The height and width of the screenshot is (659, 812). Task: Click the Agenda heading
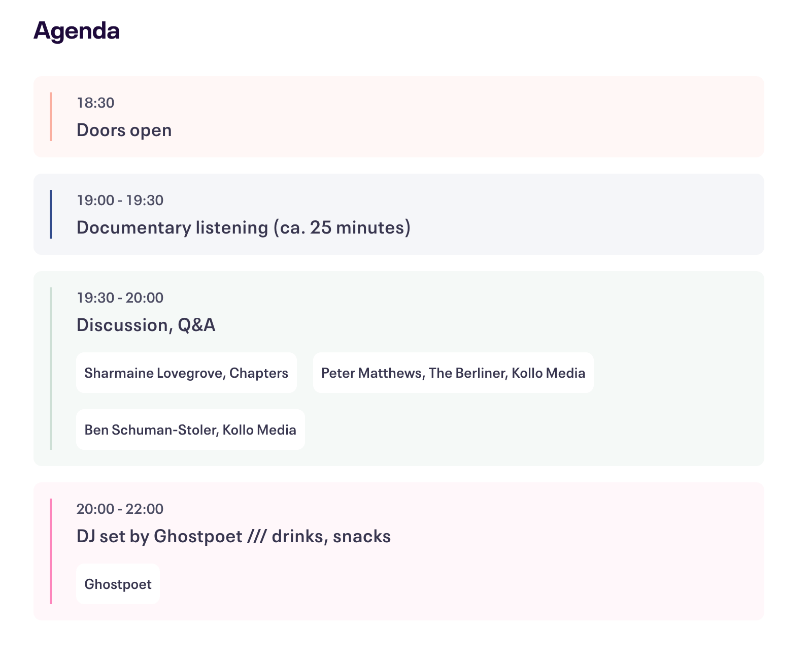click(x=77, y=31)
